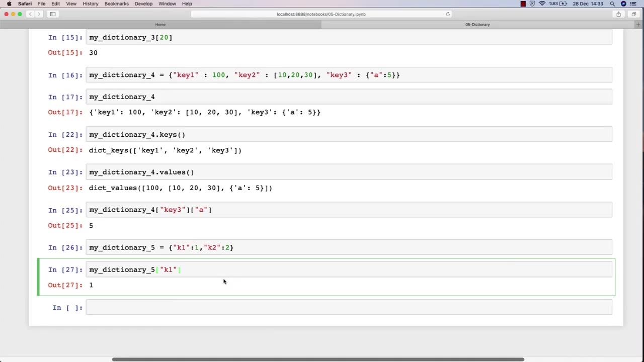Click the In [16]: prompt label
Image resolution: width=644 pixels, height=362 pixels.
(65, 75)
